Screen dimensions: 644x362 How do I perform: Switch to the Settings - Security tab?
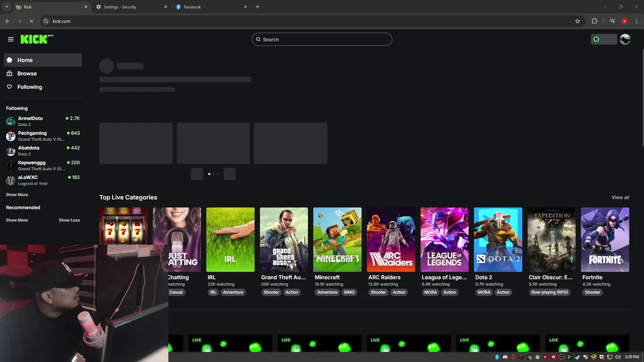(x=132, y=7)
